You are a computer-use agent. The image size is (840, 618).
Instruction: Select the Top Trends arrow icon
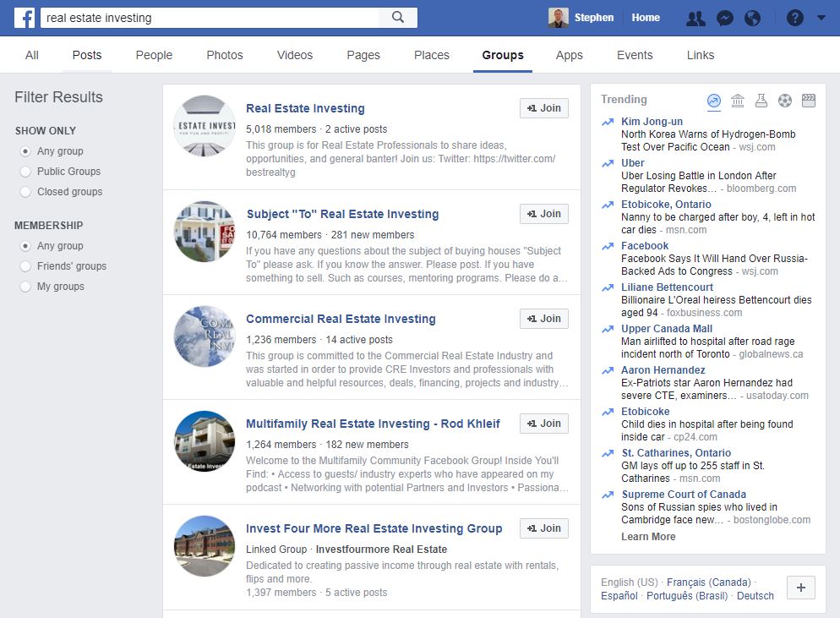713,100
